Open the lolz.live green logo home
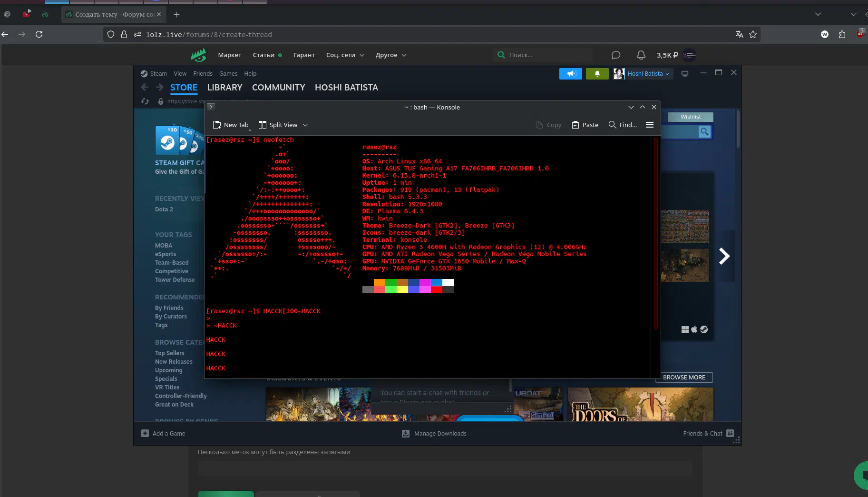 (x=199, y=55)
